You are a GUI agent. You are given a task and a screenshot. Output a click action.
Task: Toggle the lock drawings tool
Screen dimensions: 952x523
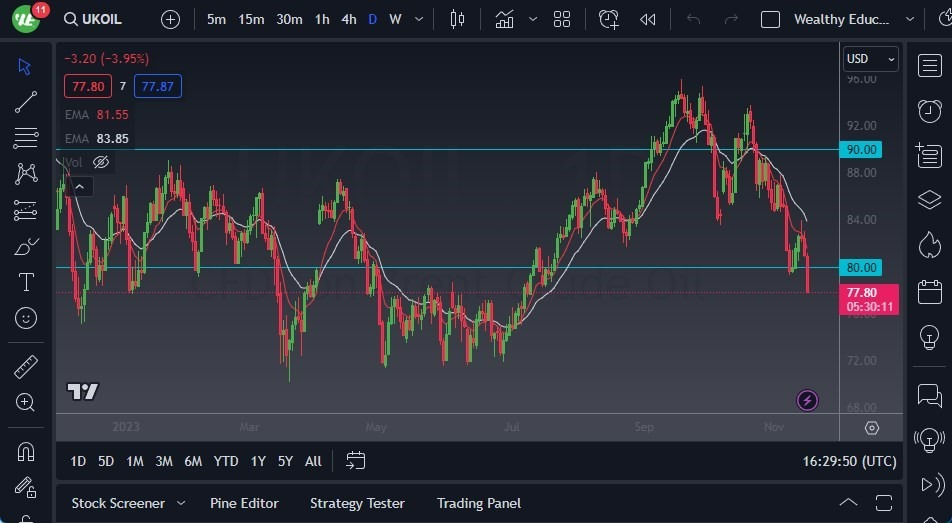click(26, 488)
